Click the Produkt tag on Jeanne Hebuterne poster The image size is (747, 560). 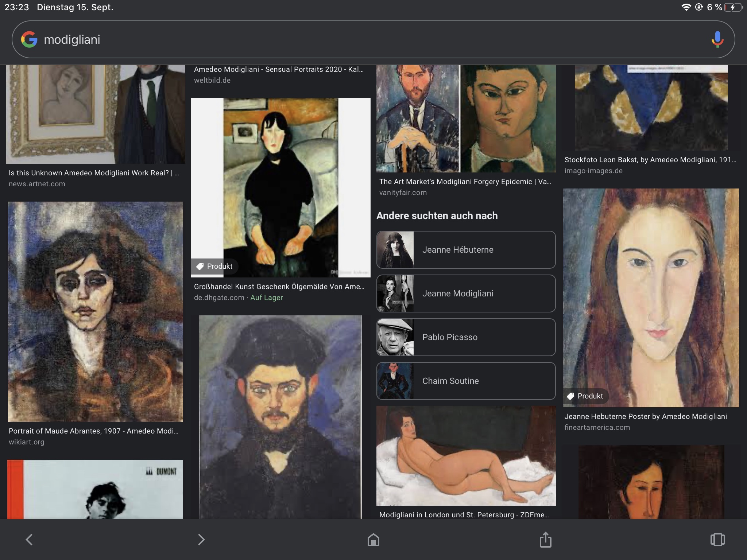point(586,396)
